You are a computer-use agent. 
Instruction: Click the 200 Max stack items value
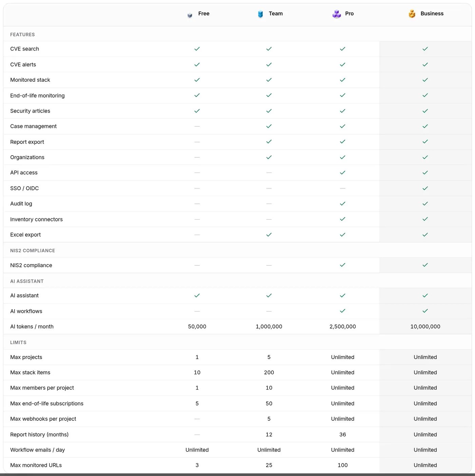269,372
